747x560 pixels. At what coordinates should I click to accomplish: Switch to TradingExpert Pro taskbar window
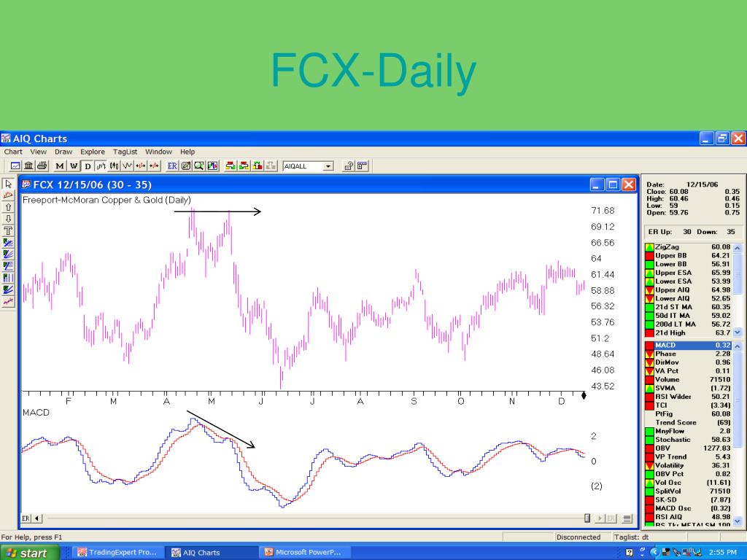tap(117, 553)
